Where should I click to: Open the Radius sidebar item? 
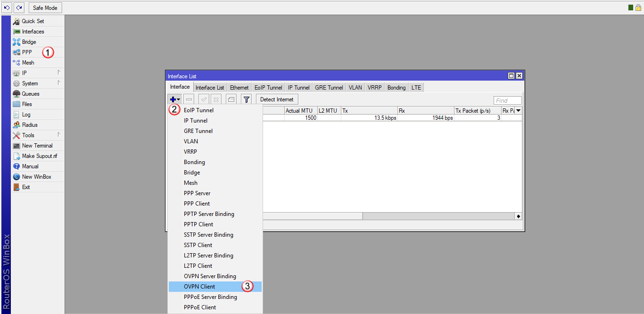click(38, 125)
